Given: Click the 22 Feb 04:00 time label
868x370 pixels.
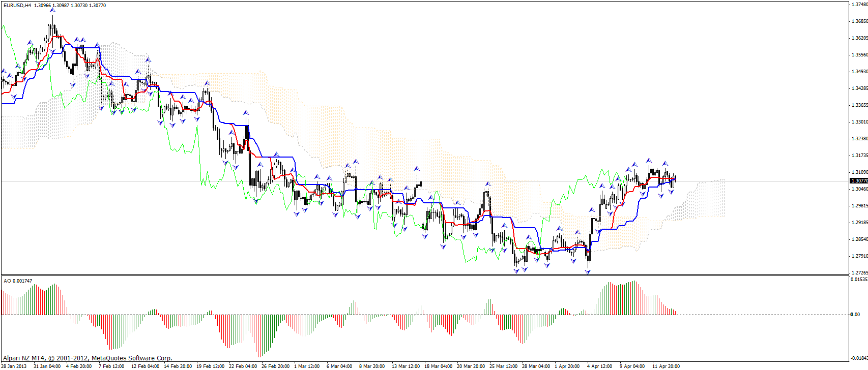Looking at the screenshot, I should click(243, 366).
